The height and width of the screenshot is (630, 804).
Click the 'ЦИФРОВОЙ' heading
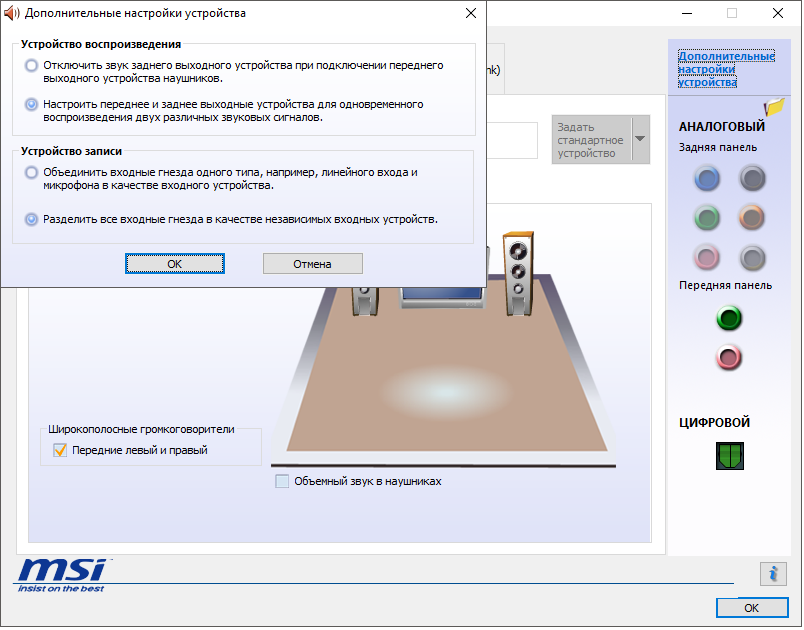[x=714, y=422]
